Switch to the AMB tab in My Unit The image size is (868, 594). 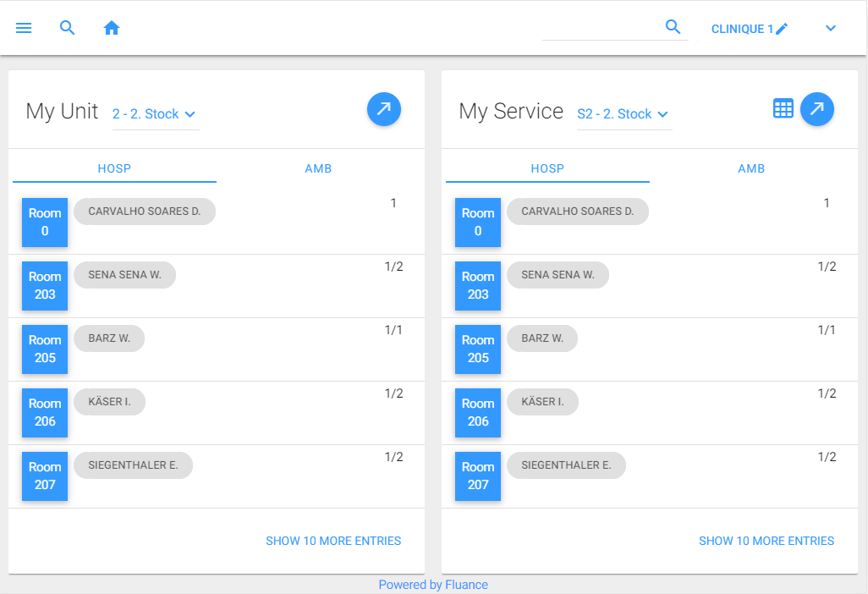pyautogui.click(x=318, y=168)
